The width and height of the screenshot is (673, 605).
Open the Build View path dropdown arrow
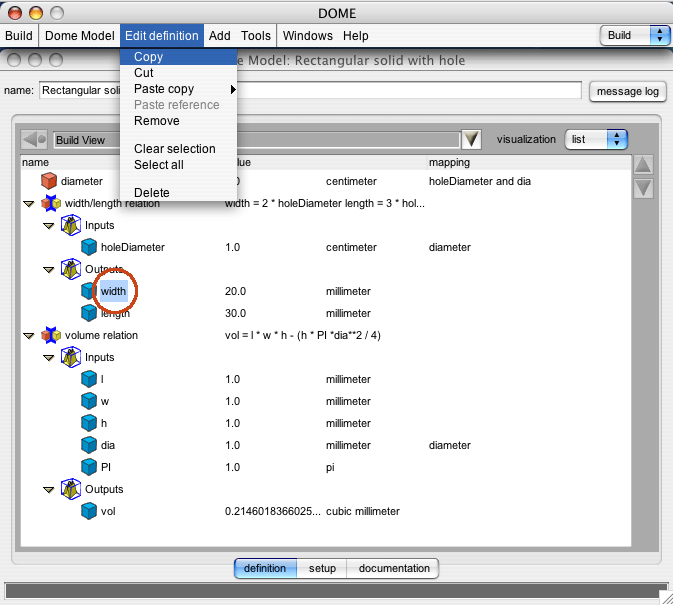[471, 139]
